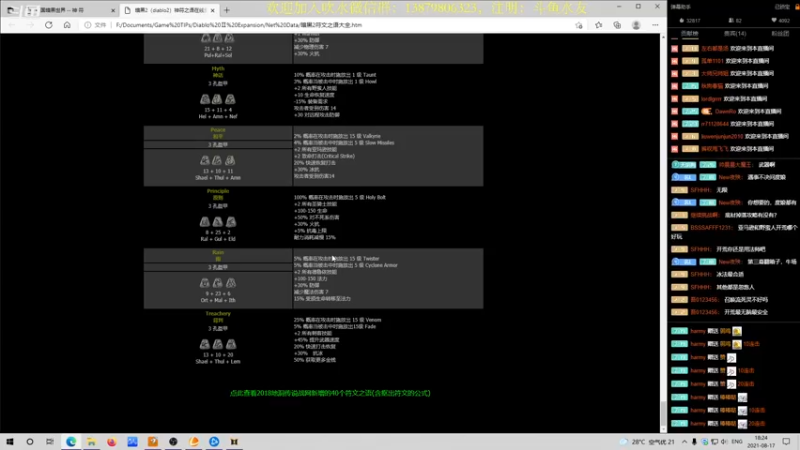
Task: Reload the runeword page
Action: 48,24
